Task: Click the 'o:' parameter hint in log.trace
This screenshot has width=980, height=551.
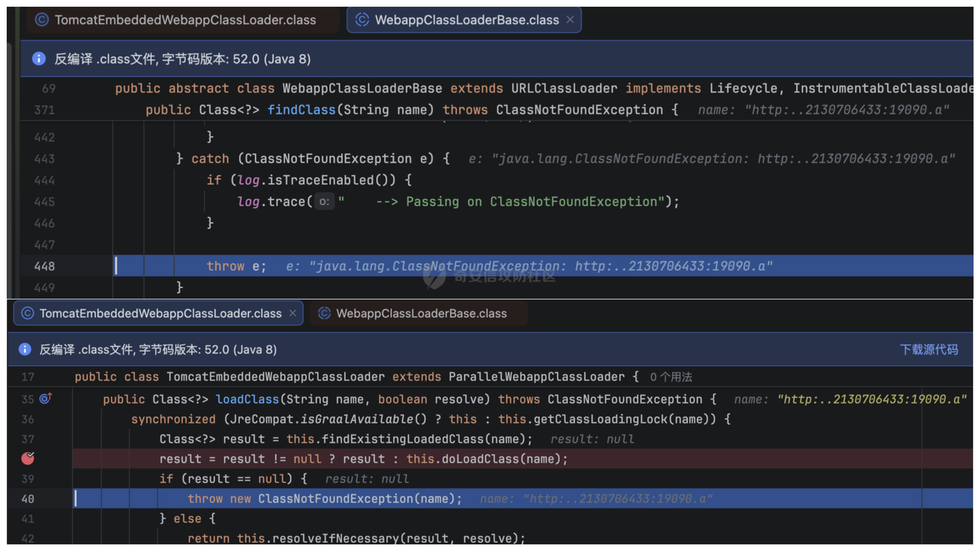Action: click(324, 201)
